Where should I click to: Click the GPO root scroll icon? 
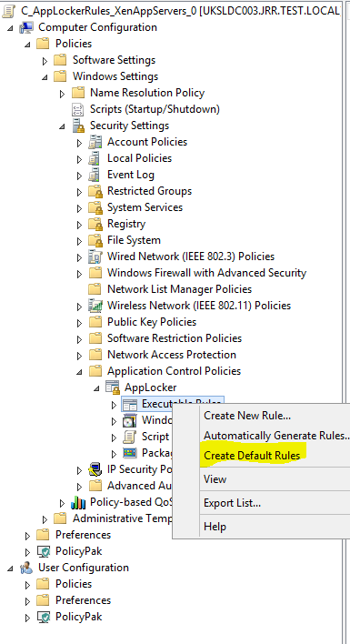[8, 11]
